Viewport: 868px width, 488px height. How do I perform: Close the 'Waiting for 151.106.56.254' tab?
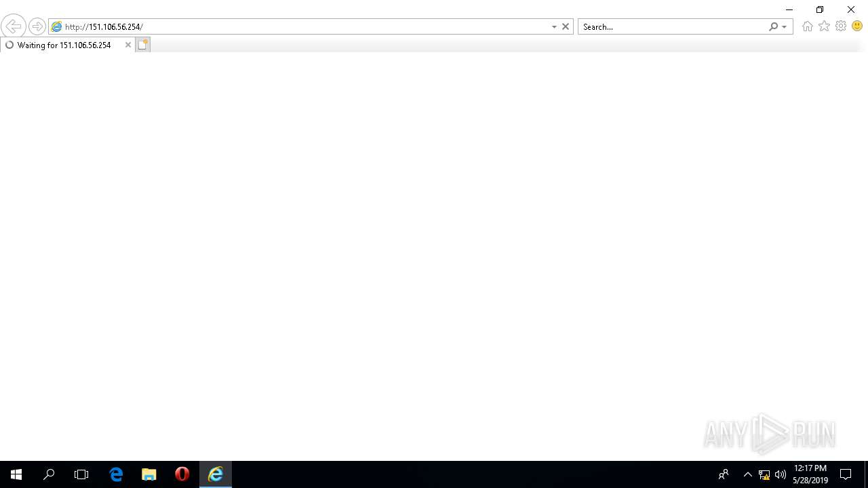point(127,45)
